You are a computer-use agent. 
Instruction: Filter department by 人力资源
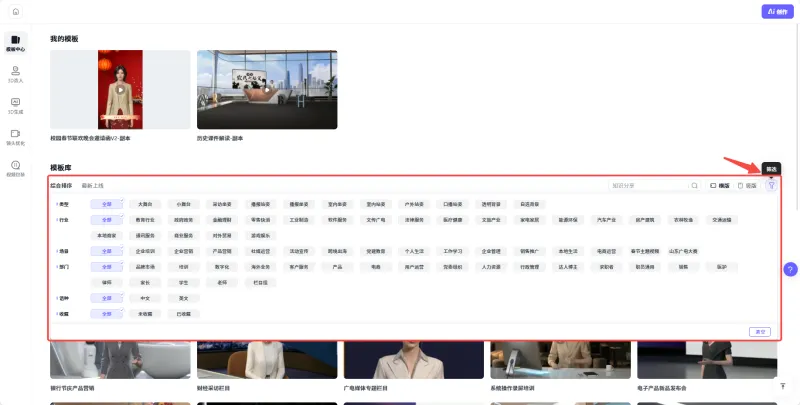(491, 267)
